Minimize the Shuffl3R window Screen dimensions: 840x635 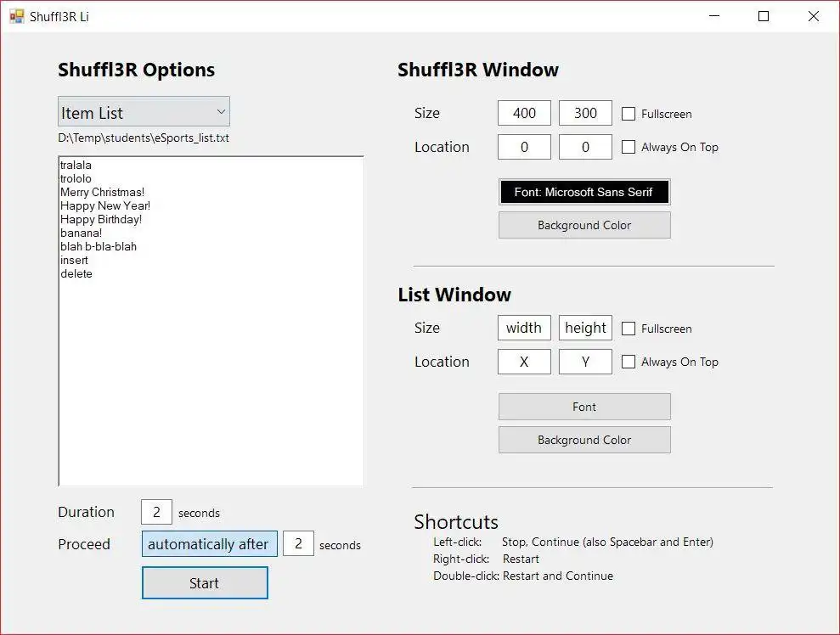[x=714, y=16]
